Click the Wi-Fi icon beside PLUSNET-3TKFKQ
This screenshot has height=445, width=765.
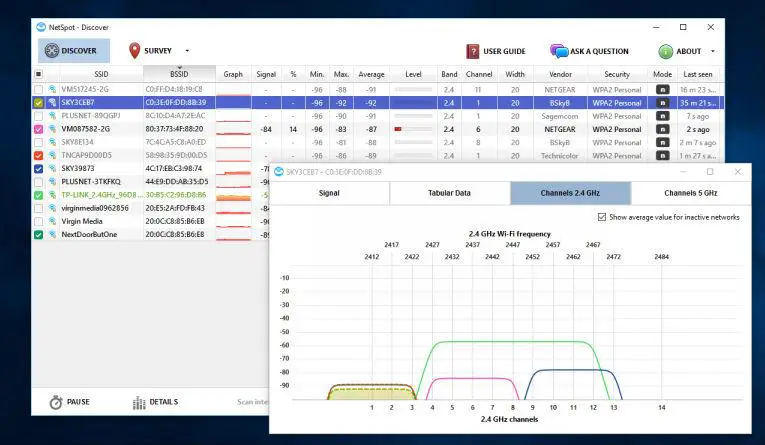tap(52, 182)
